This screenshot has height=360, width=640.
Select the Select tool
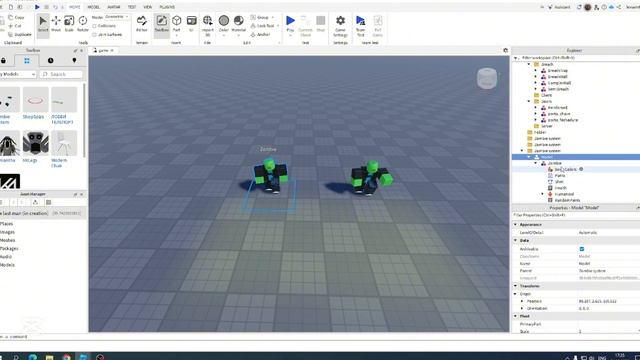(43, 25)
